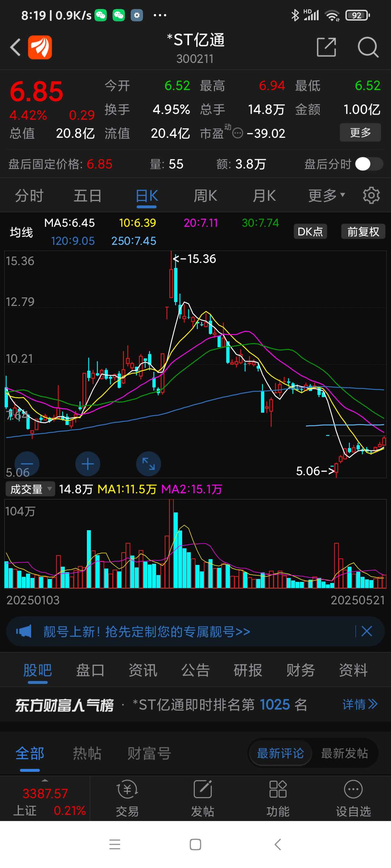Share the stock page via export icon
The height and width of the screenshot is (868, 391).
327,47
